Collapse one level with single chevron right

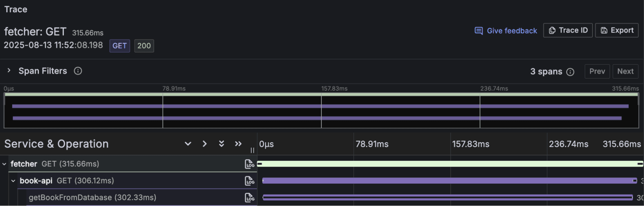coord(205,144)
